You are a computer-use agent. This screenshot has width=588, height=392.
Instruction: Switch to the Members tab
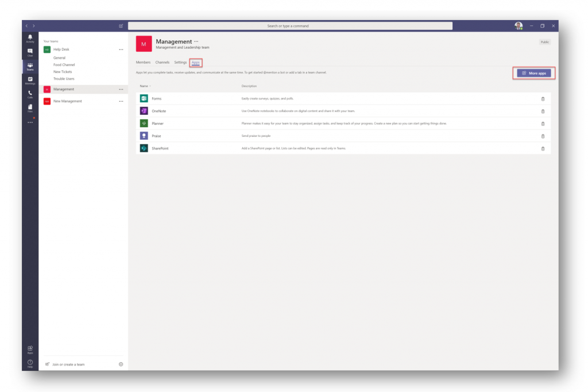tap(143, 62)
